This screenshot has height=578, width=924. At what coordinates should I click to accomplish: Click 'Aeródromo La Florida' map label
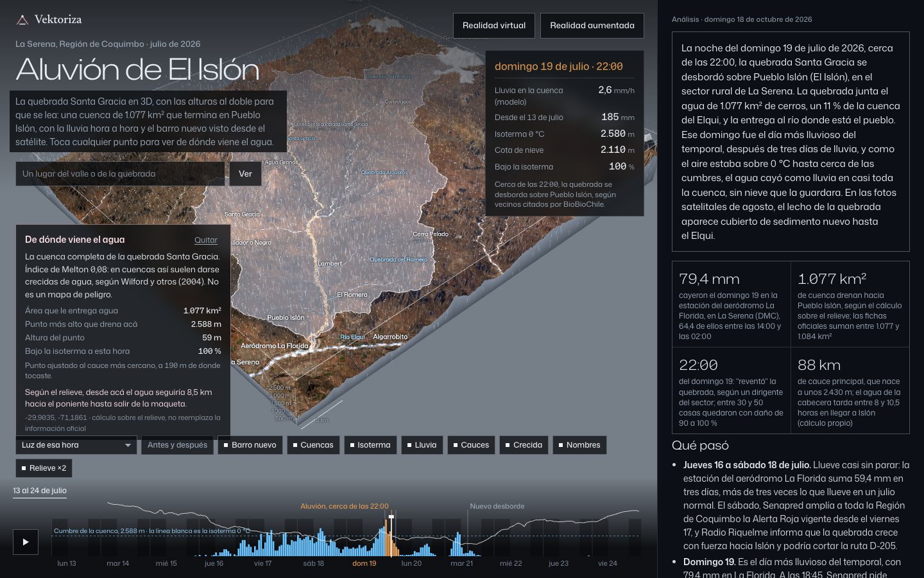click(x=275, y=346)
